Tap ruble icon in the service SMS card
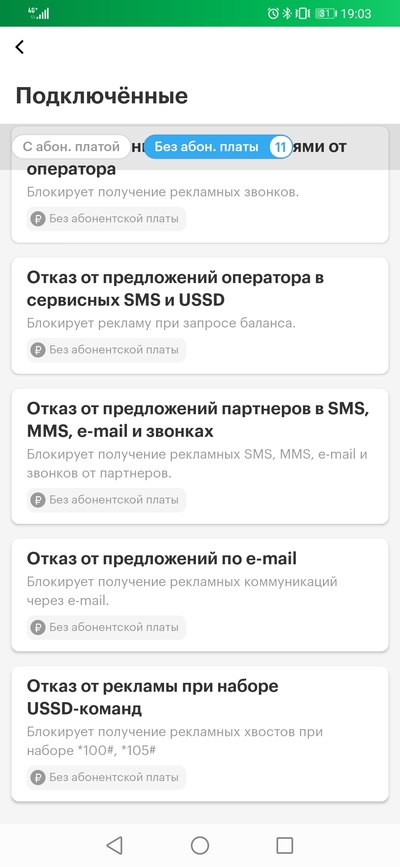This screenshot has width=400, height=867. 38,350
